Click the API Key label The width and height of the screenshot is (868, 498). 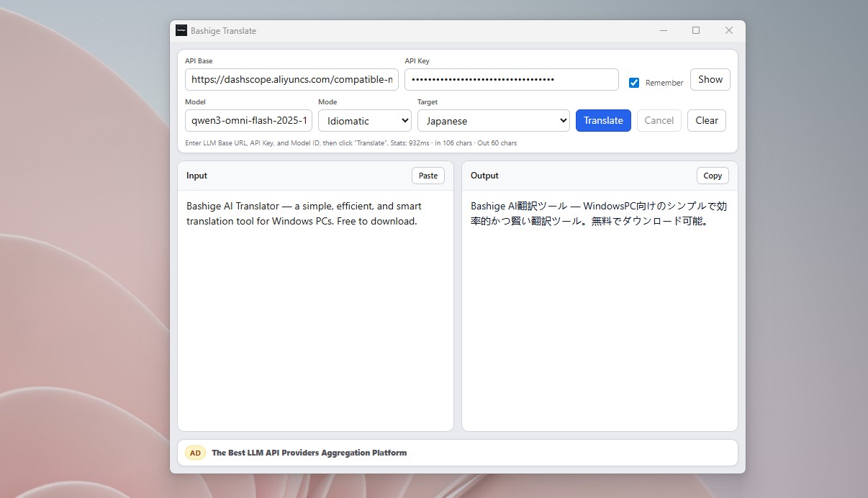pyautogui.click(x=417, y=61)
